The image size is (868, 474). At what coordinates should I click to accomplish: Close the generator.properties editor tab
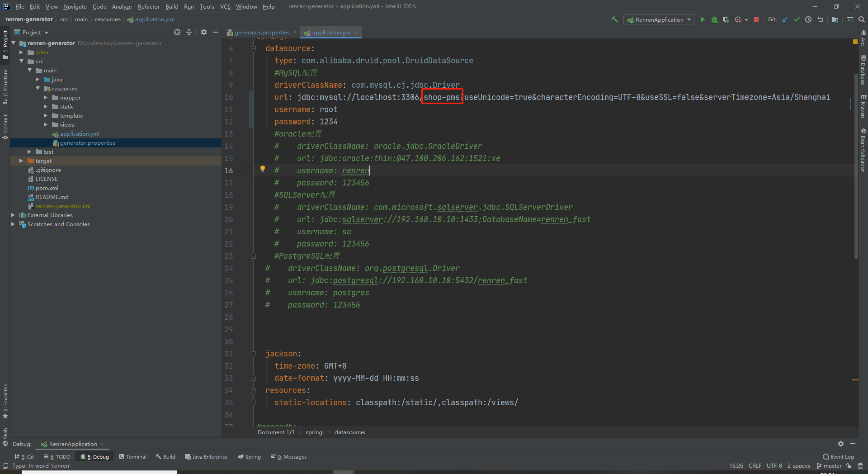[295, 32]
